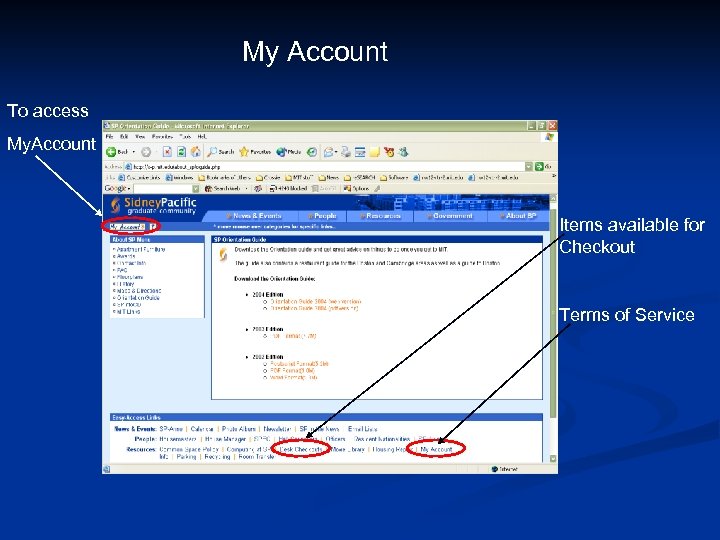
Task: Open the View menu
Action: pos(140,137)
